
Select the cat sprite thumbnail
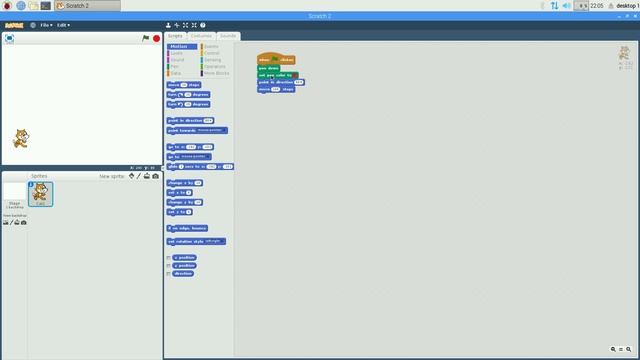tap(40, 194)
